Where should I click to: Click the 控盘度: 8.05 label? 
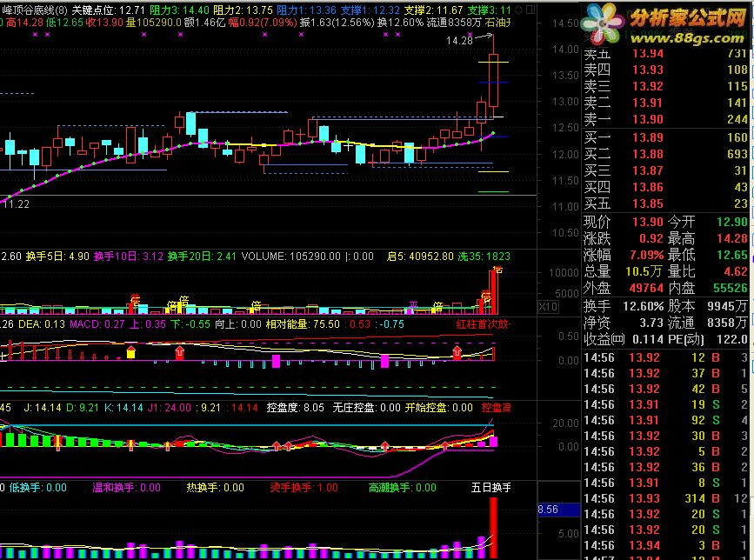click(296, 408)
